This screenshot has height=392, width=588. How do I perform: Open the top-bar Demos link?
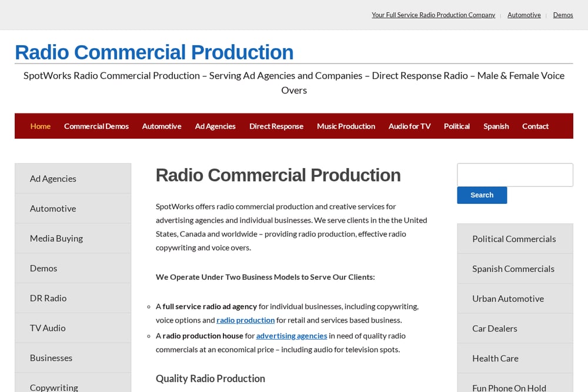[x=563, y=15]
